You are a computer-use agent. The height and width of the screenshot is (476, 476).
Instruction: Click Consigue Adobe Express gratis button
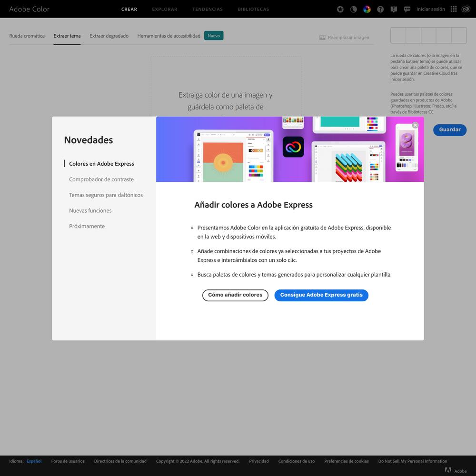[x=321, y=295]
